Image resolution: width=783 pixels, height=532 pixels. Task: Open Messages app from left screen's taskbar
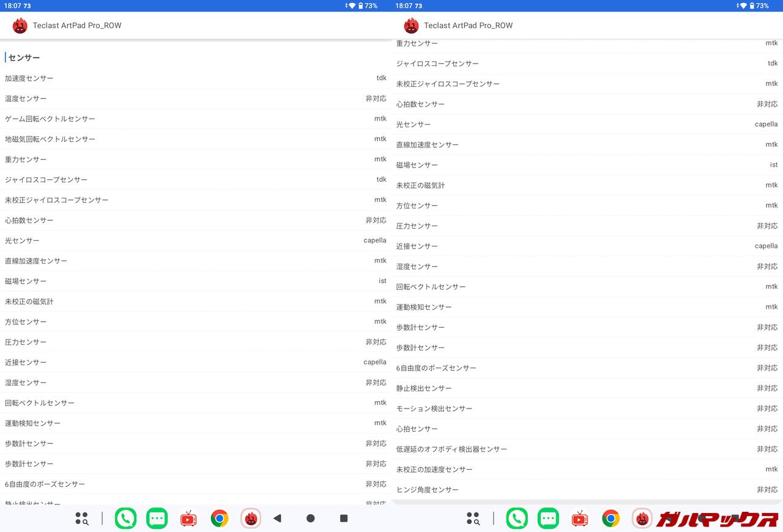pos(157,519)
